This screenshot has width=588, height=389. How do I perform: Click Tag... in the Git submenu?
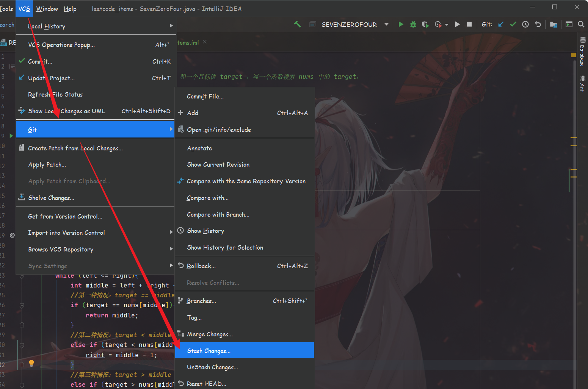245,317
